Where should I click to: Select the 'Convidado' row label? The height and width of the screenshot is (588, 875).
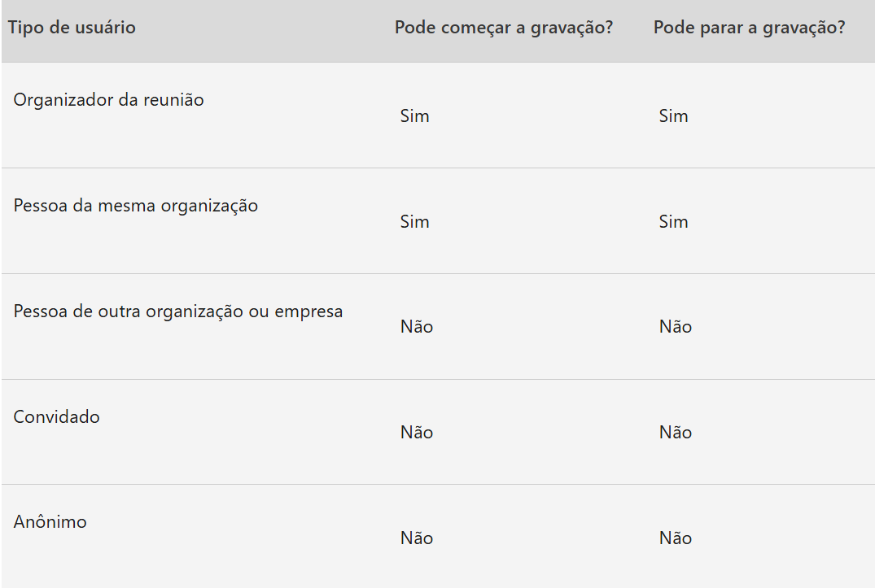coord(56,417)
